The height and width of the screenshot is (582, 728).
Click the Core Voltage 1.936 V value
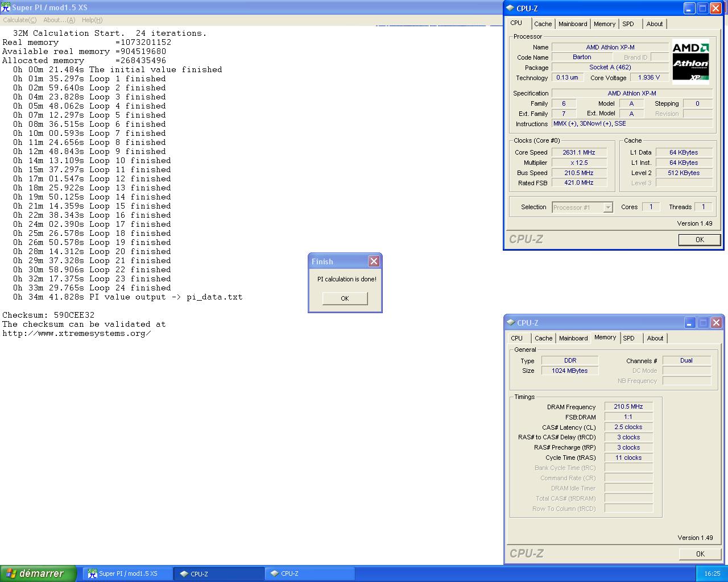point(649,78)
